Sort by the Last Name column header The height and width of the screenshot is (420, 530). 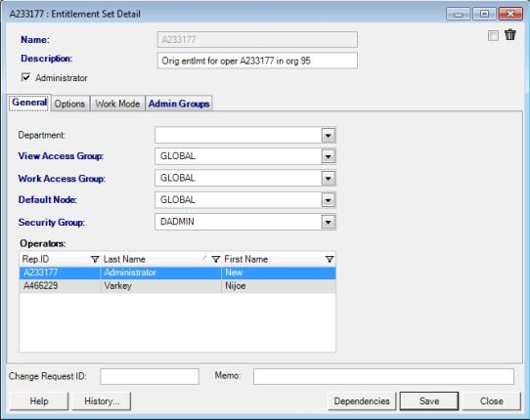click(x=124, y=259)
